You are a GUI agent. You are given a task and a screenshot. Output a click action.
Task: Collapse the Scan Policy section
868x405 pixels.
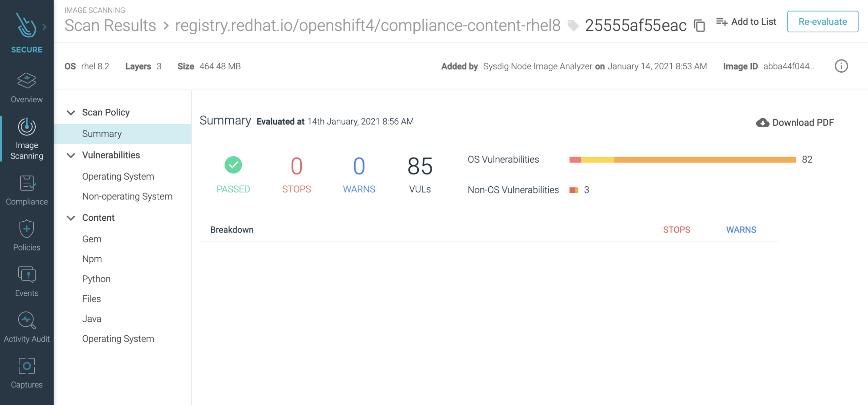(x=71, y=112)
